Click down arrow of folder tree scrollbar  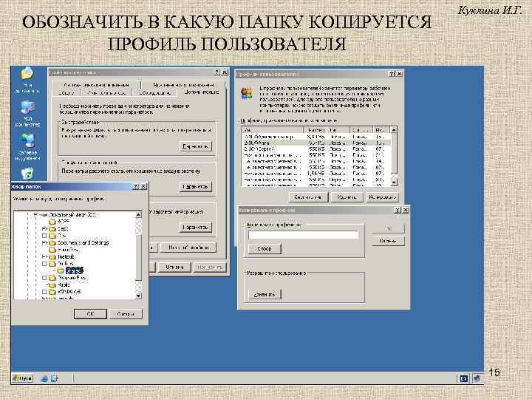[138, 296]
